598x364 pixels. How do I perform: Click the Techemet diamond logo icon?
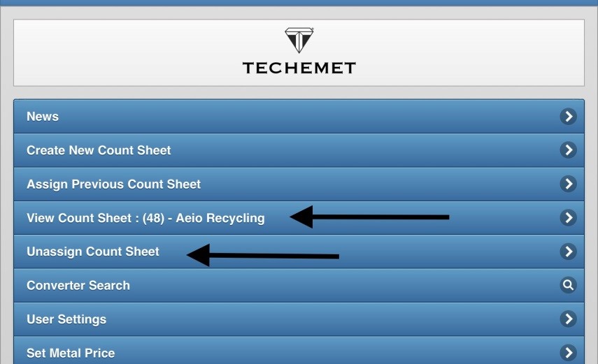[x=299, y=41]
